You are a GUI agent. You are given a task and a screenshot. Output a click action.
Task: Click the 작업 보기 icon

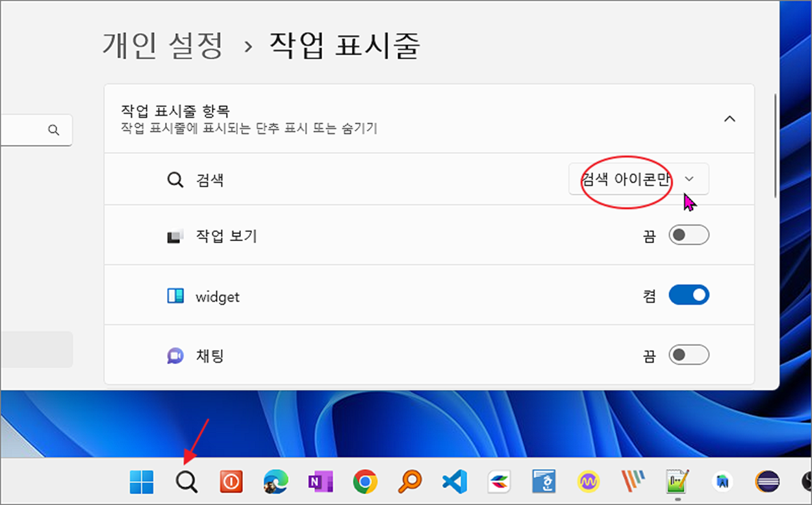point(175,237)
